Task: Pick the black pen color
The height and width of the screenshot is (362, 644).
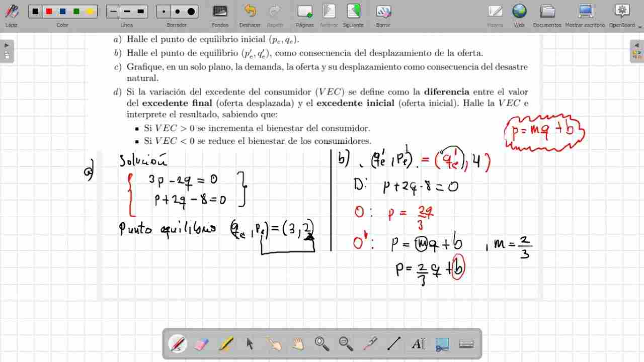Action: coord(36,12)
